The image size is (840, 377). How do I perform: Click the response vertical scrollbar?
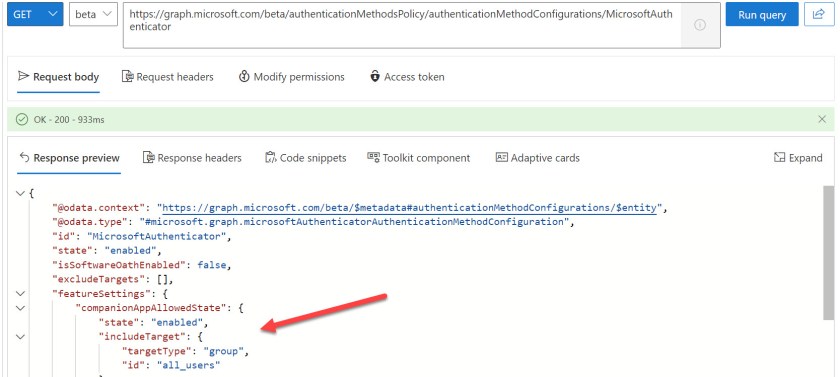[x=828, y=253]
